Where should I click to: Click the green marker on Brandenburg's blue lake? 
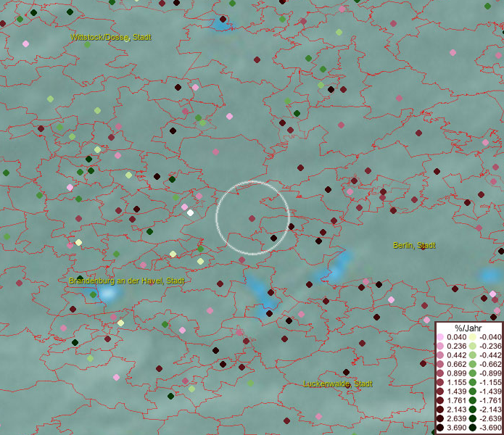click(94, 294)
